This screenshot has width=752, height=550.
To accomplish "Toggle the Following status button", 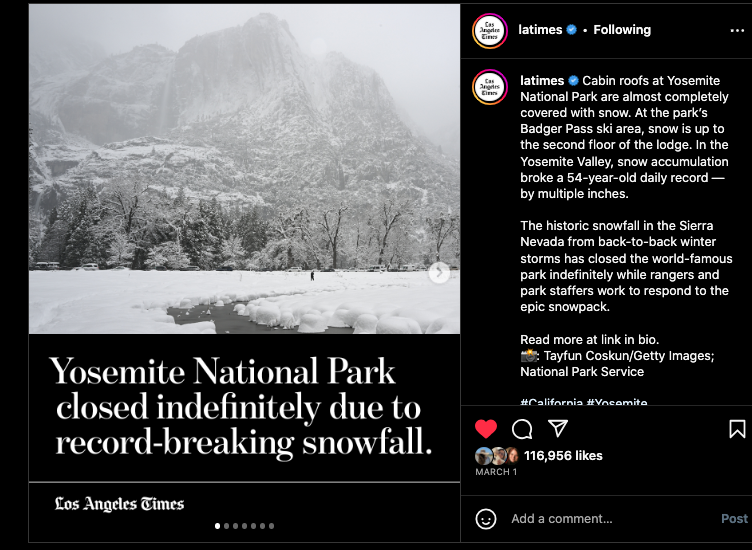I will [622, 30].
